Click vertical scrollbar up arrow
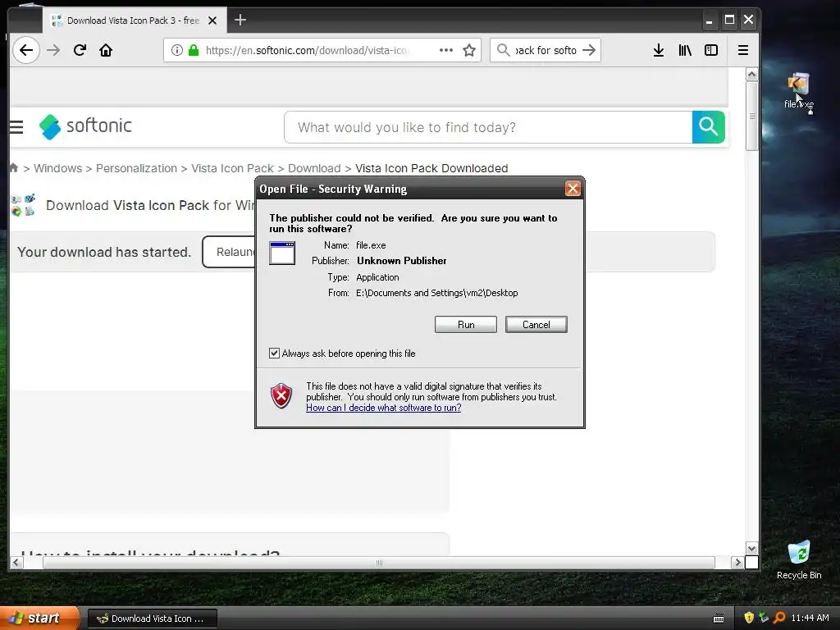 [751, 75]
